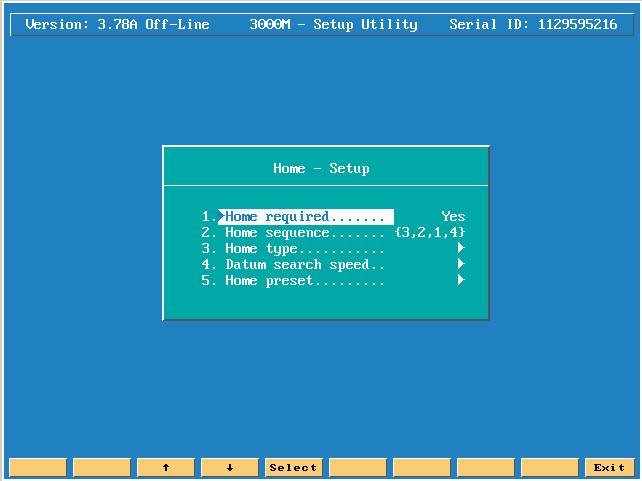Screen dimensions: 642x481
Task: Click the Select soft key
Action: (x=294, y=467)
